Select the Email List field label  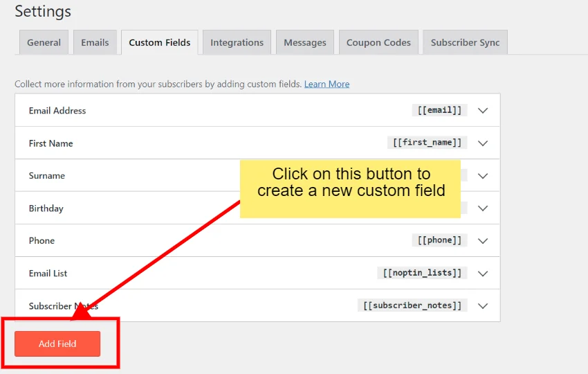click(x=48, y=274)
